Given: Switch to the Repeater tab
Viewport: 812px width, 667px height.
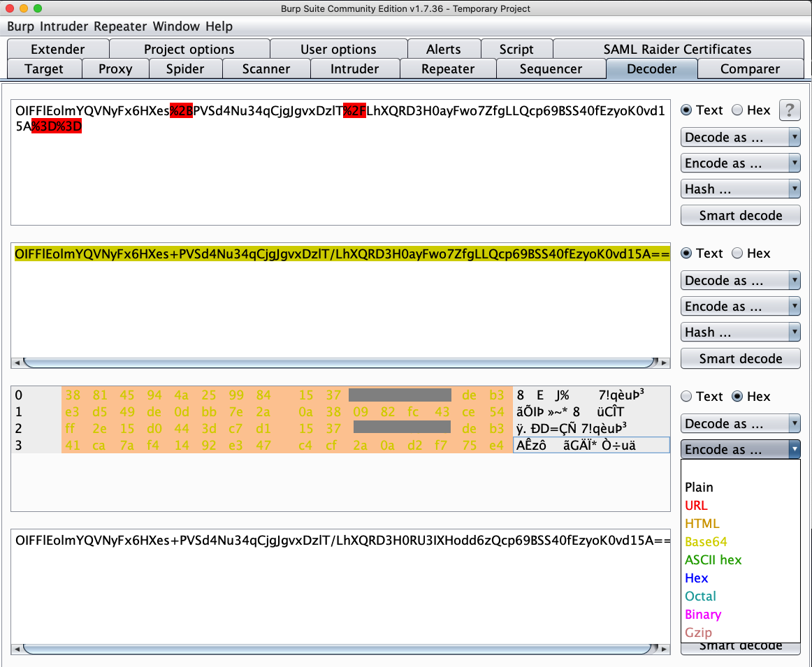Looking at the screenshot, I should 448,69.
